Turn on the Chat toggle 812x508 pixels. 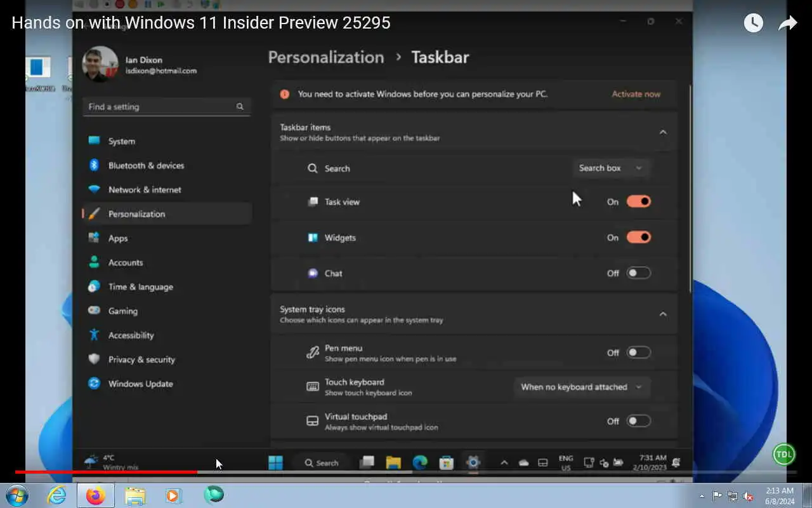(x=639, y=273)
